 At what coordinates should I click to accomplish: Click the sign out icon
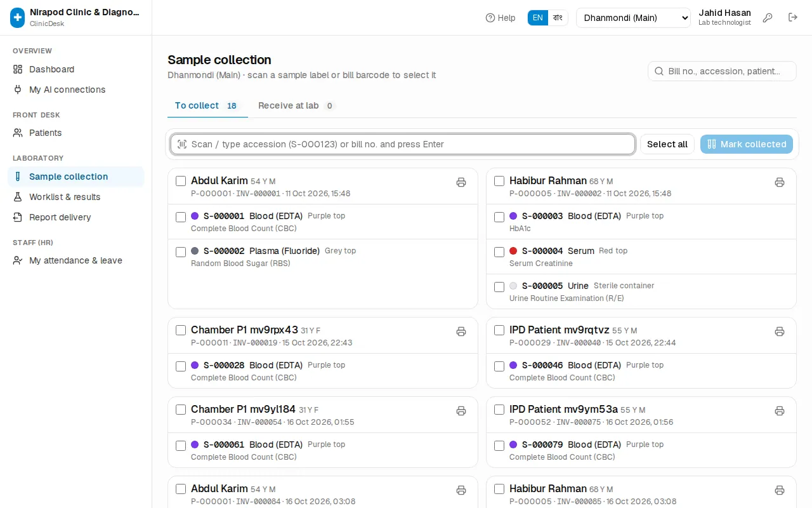coord(793,18)
